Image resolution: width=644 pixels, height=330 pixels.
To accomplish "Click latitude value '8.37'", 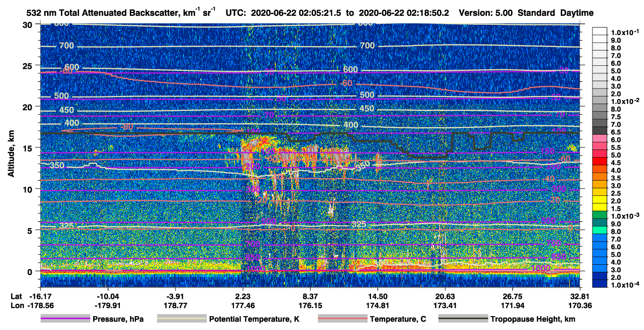I will (x=310, y=296).
